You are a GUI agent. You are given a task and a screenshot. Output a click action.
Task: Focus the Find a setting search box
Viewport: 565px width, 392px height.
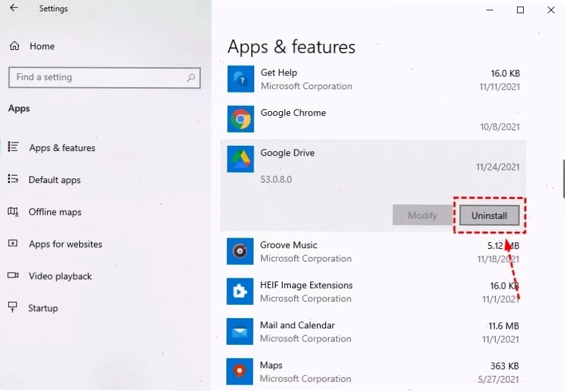pos(104,77)
